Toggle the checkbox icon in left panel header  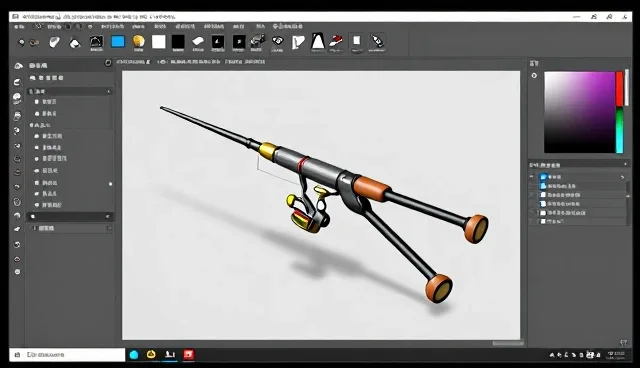click(108, 63)
